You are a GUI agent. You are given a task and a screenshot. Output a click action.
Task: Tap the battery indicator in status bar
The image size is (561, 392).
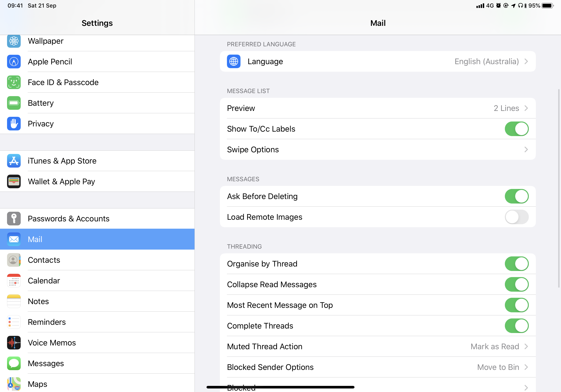[x=548, y=6]
